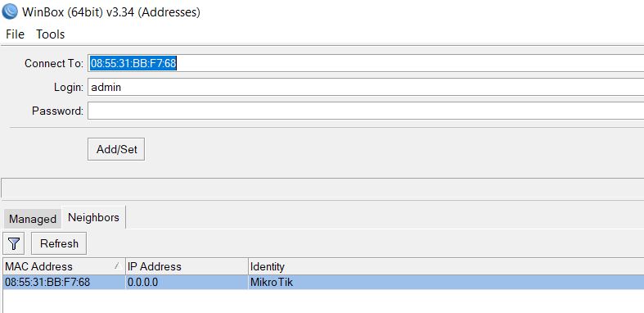The width and height of the screenshot is (644, 313).
Task: Open the neighbors filter funnel icon
Action: [x=14, y=243]
